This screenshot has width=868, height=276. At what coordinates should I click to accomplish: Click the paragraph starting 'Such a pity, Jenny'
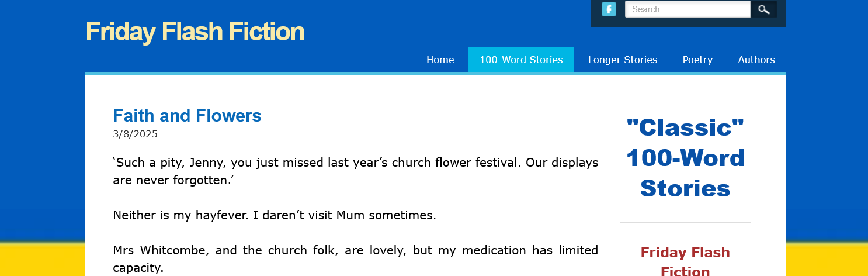[x=355, y=171]
